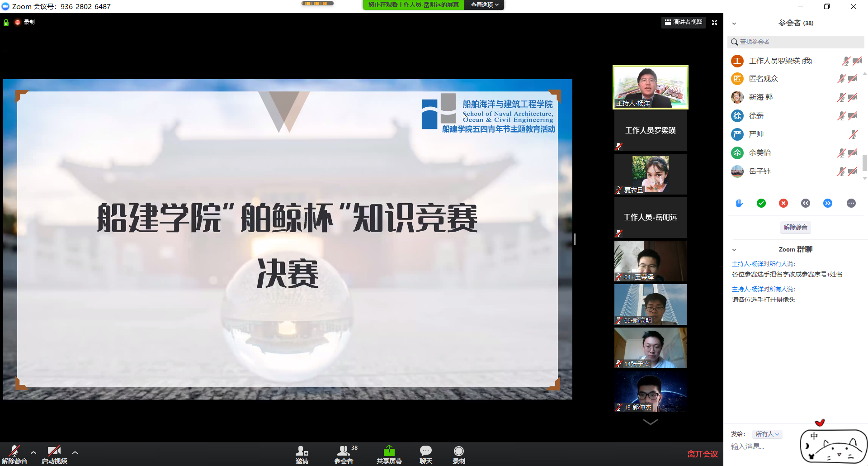Open the 查看选项 dropdown
This screenshot has width=868, height=466.
[484, 5]
